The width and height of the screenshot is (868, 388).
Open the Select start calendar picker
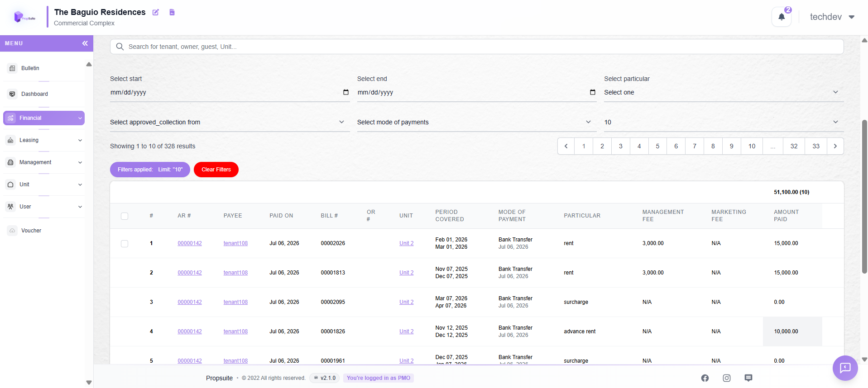[x=346, y=92]
